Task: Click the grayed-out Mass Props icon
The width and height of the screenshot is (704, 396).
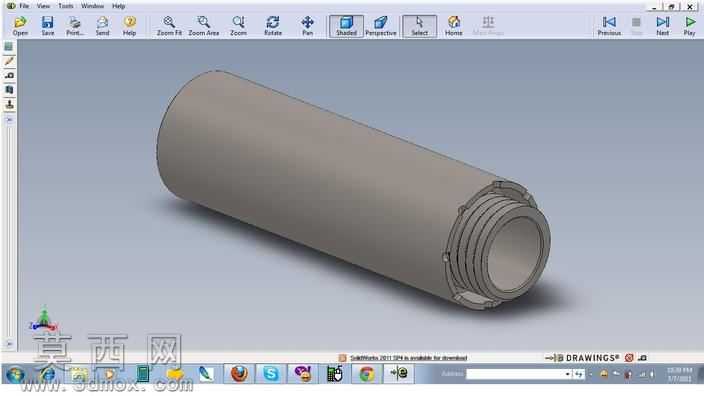Action: coord(488,26)
